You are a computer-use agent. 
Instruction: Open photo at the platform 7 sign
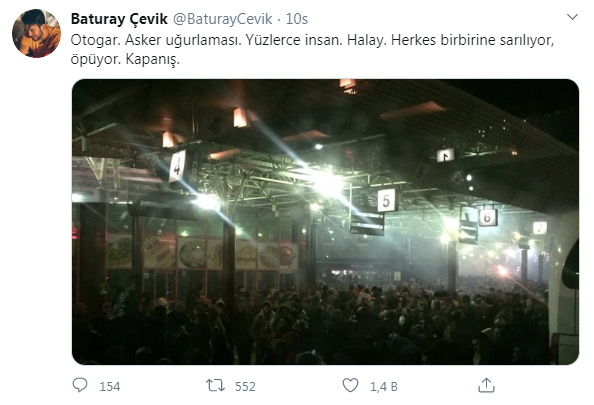point(540,228)
